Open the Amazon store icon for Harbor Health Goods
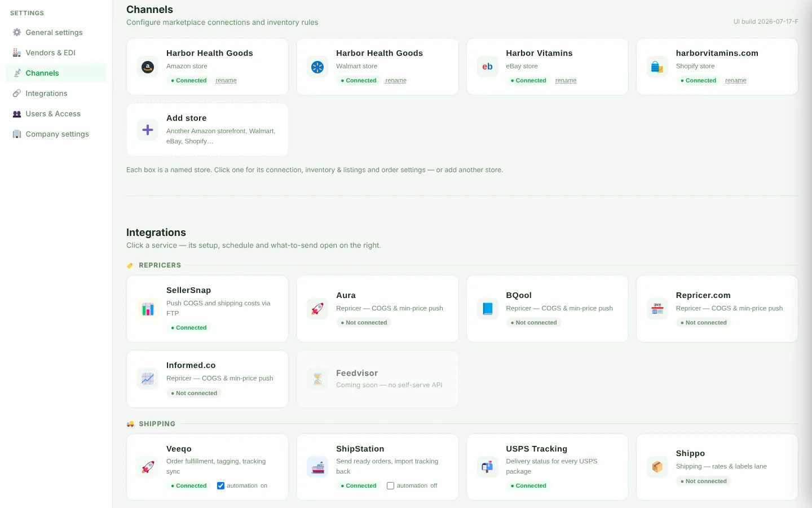 [148, 67]
